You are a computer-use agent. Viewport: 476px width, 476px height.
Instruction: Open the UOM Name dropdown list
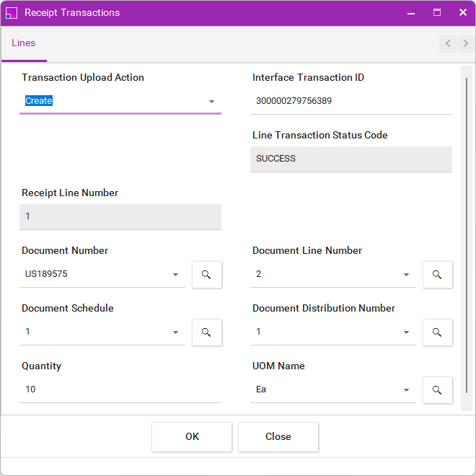click(406, 390)
